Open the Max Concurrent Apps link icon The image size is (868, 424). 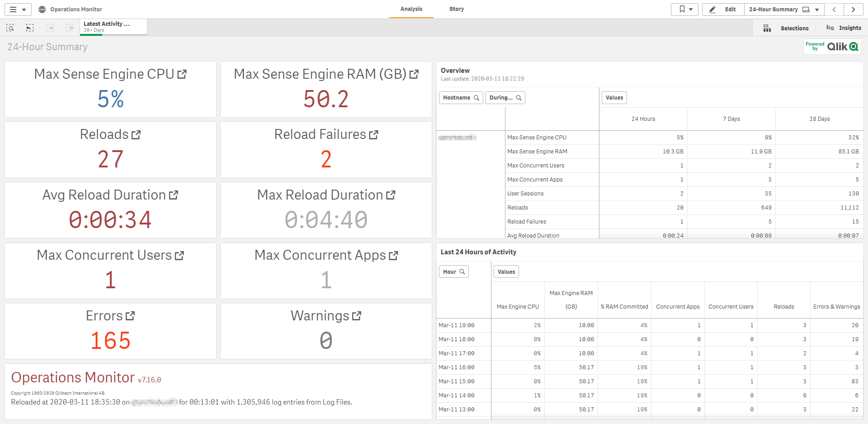coord(393,256)
